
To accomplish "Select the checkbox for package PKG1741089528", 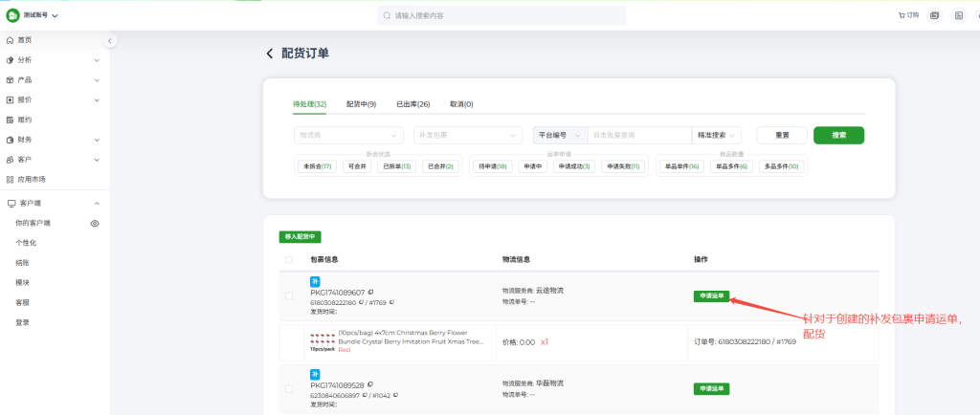I will pyautogui.click(x=289, y=388).
